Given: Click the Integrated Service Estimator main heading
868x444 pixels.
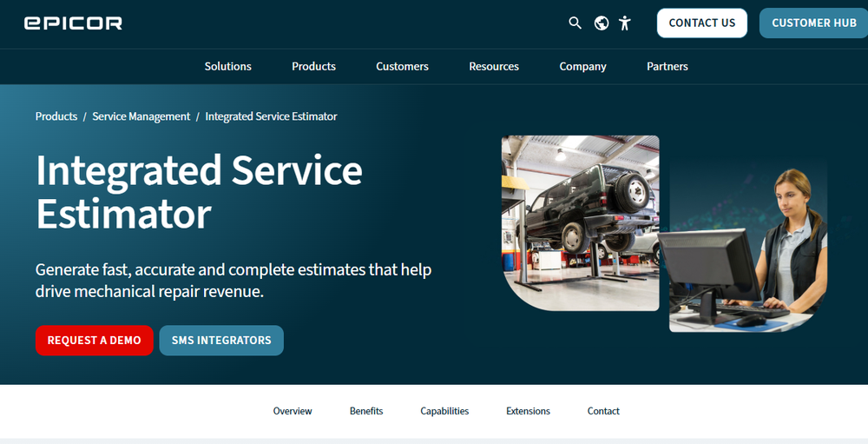Looking at the screenshot, I should pos(200,192).
